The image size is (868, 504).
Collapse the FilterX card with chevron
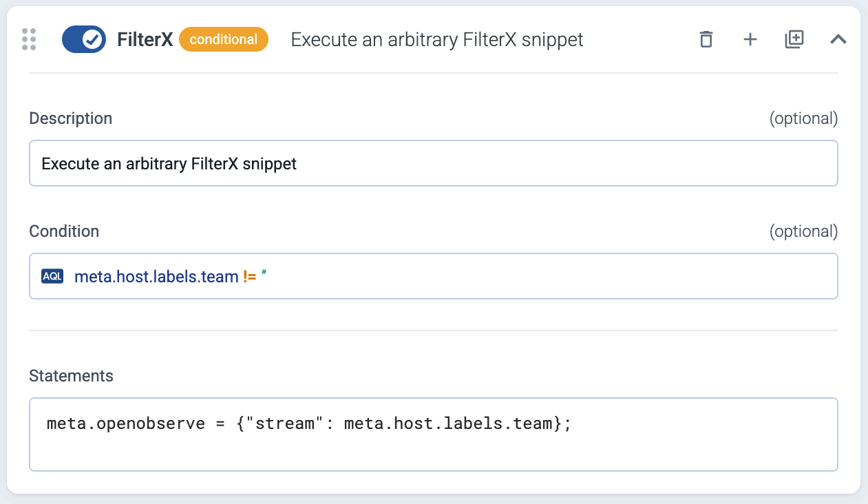[838, 39]
